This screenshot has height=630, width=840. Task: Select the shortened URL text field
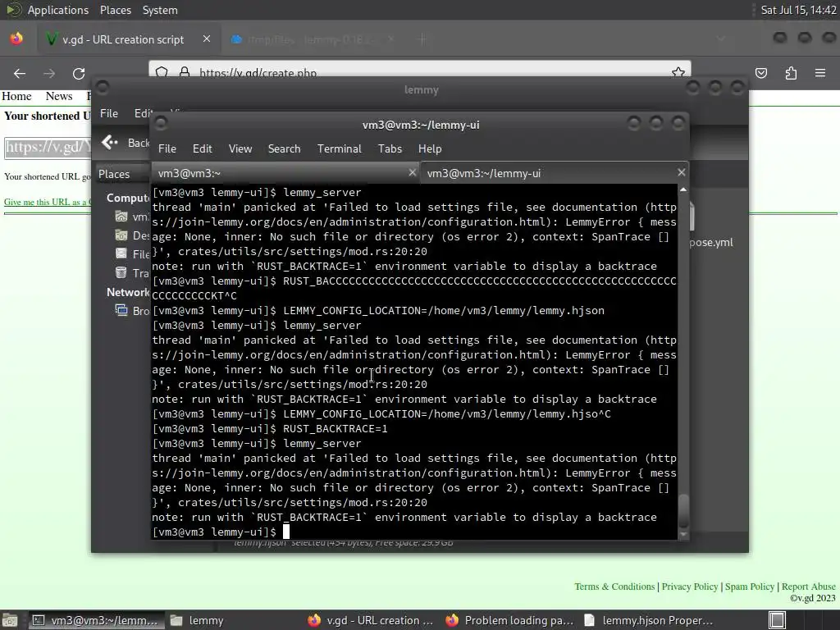coord(48,148)
